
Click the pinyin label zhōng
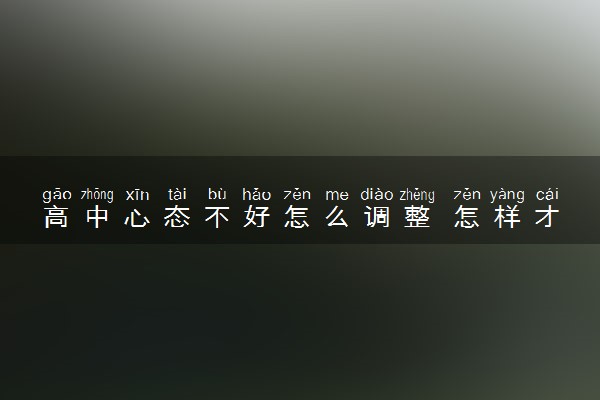click(97, 195)
